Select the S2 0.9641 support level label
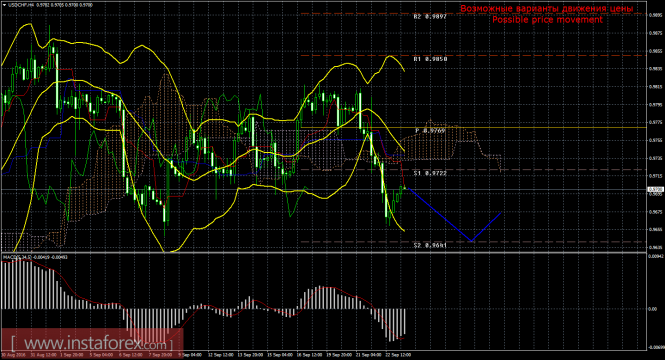The height and width of the screenshot is (360, 665). [430, 245]
